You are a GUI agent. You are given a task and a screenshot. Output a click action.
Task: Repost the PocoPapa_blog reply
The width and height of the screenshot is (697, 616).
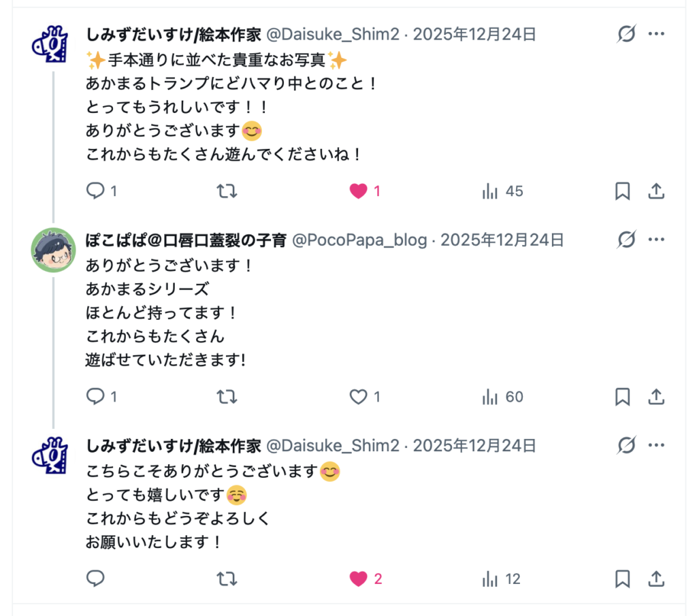tap(227, 396)
